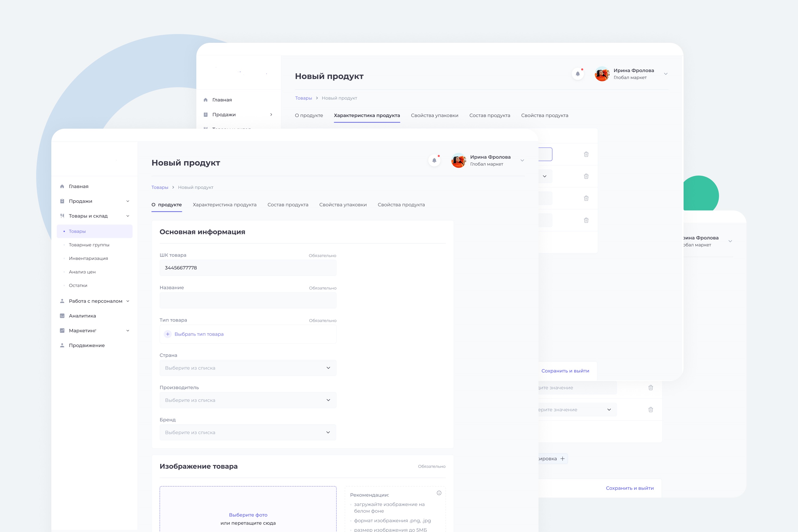Click trash icon beside 'ерите значение' dropdown row
Screen dimensions: 798x532
[x=651, y=410]
